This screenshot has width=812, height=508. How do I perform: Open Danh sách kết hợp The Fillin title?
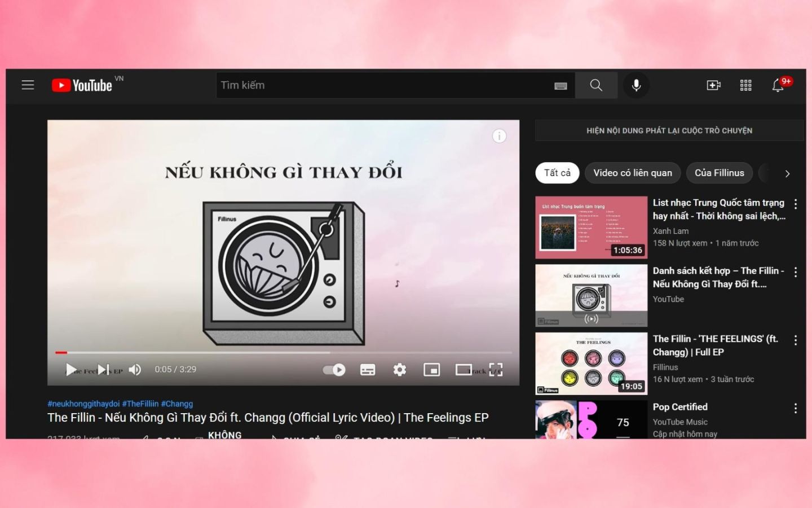pyautogui.click(x=718, y=277)
